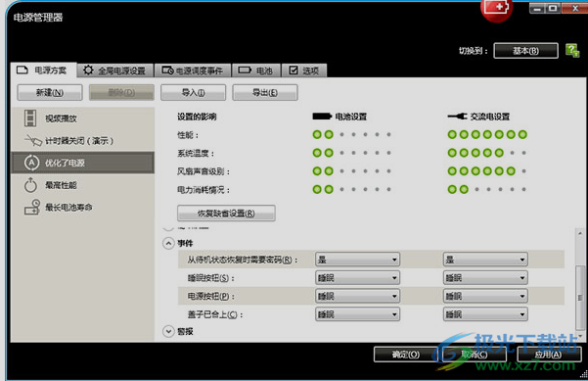Open AC dropdown for 睡眠按钮(S)
This screenshot has height=381, width=588.
point(485,278)
